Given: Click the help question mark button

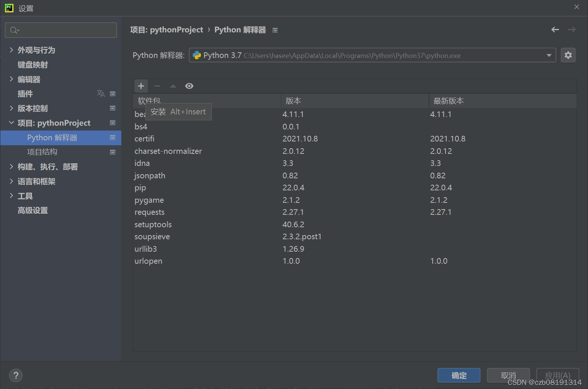Looking at the screenshot, I should click(16, 375).
